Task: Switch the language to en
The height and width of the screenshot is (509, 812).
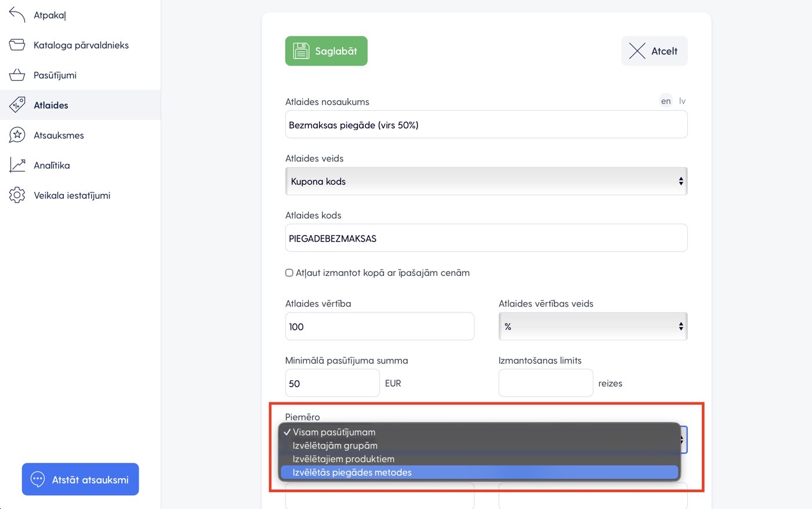Action: 666,101
